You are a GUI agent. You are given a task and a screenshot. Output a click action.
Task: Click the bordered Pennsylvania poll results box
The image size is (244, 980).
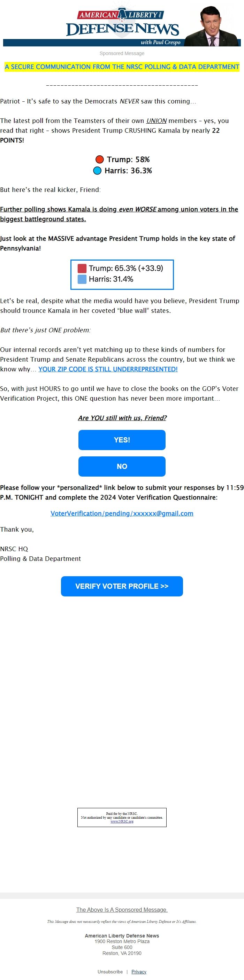point(122,274)
